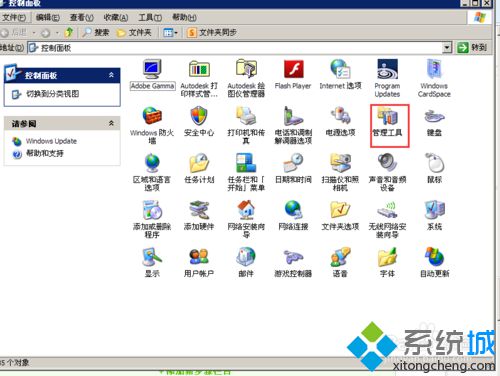Screen dimensions: 500x376
Task: Open 自动更新 icon
Action: point(434,262)
